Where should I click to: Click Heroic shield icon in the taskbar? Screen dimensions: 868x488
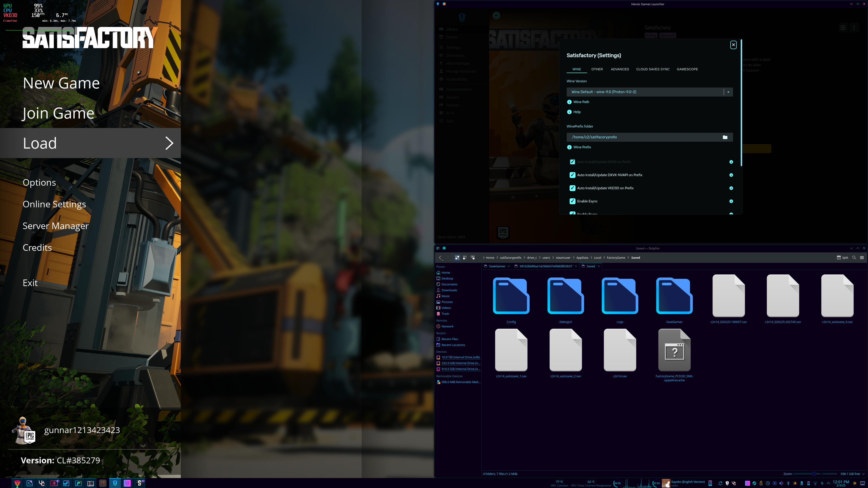115,483
